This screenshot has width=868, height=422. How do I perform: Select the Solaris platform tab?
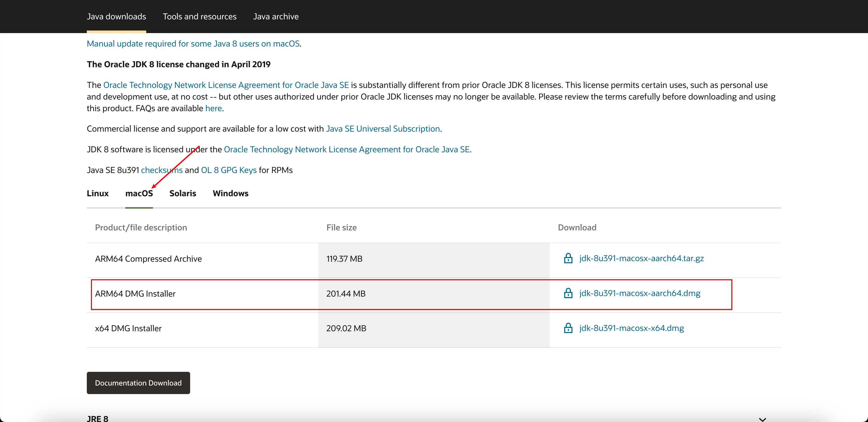(183, 193)
